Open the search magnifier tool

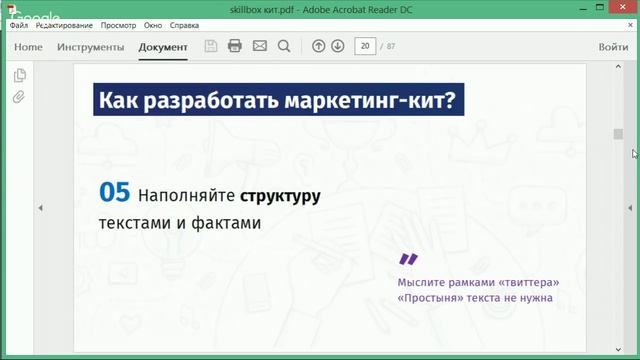(284, 46)
